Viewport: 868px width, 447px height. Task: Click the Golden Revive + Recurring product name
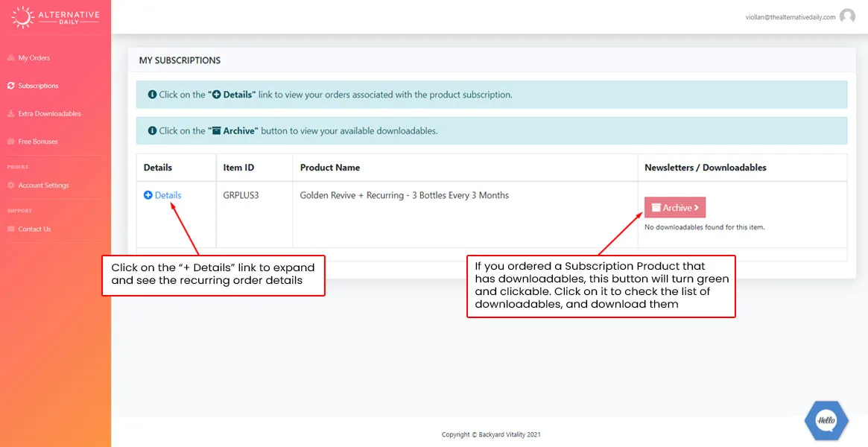404,195
